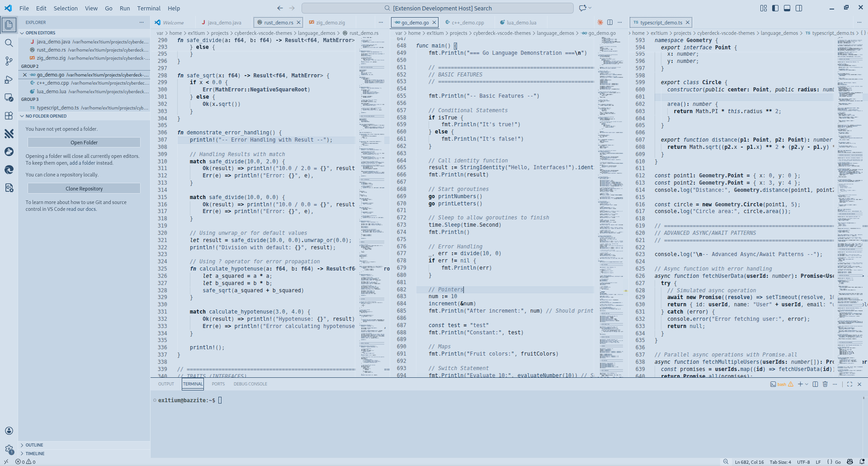
Task: Open the Manage gear icon
Action: pyautogui.click(x=9, y=449)
